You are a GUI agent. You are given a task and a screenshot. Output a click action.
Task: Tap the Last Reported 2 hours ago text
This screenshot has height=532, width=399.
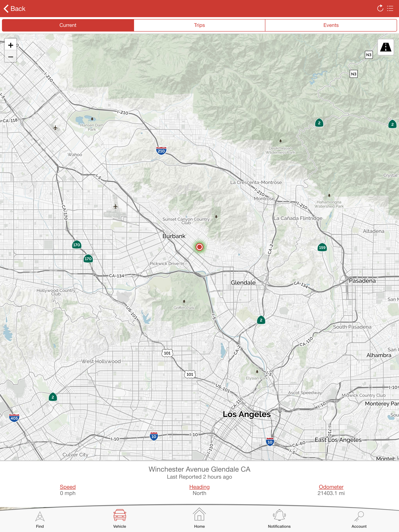coord(199,477)
